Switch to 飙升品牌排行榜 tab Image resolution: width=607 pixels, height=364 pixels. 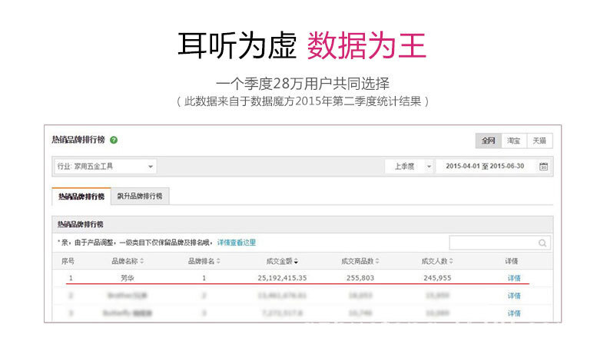point(140,196)
